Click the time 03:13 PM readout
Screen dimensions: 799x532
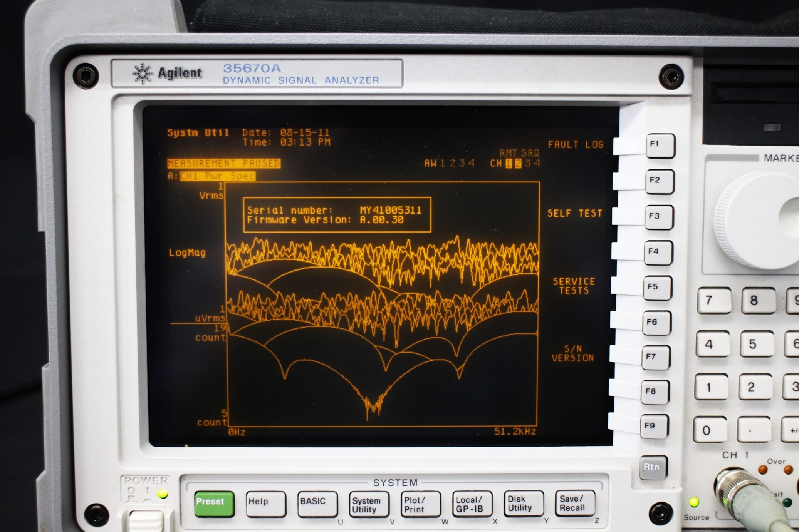pyautogui.click(x=305, y=142)
